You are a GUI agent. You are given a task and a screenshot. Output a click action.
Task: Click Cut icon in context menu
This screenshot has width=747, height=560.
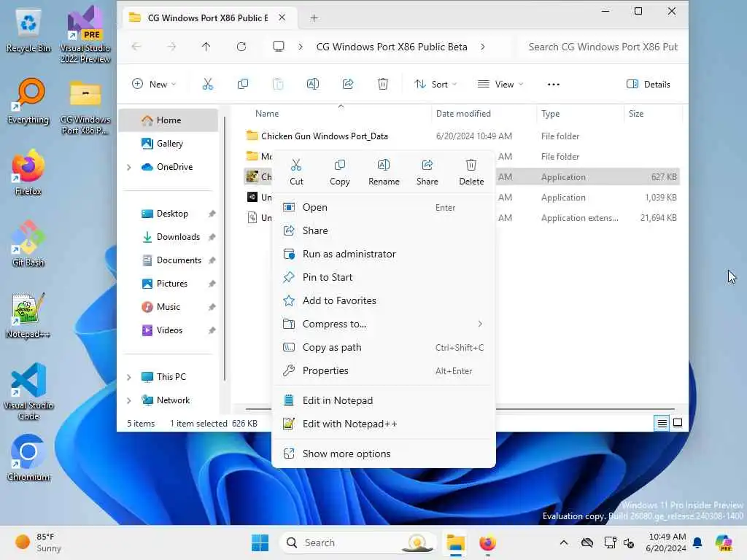pos(296,166)
